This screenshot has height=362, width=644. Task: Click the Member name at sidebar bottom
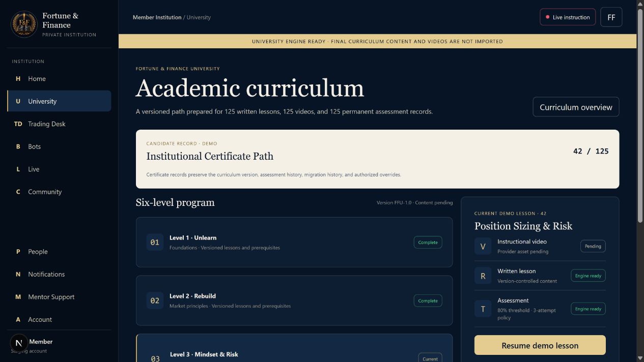pos(41,342)
